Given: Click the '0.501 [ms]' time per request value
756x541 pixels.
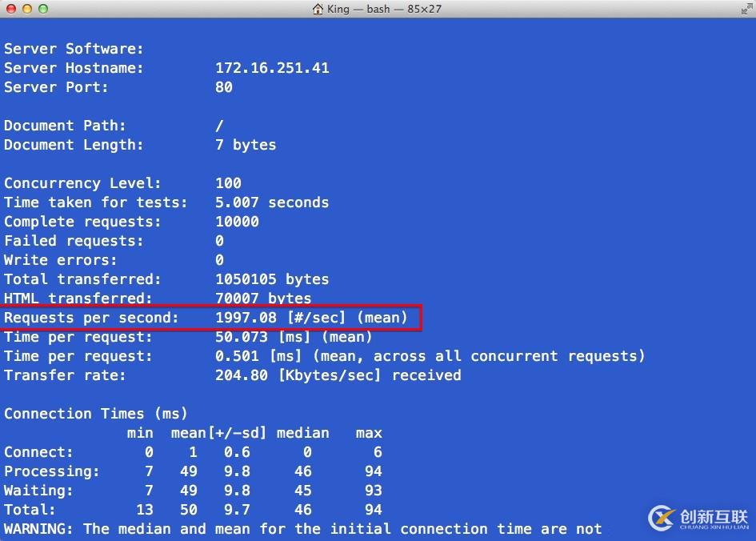Looking at the screenshot, I should point(258,356).
